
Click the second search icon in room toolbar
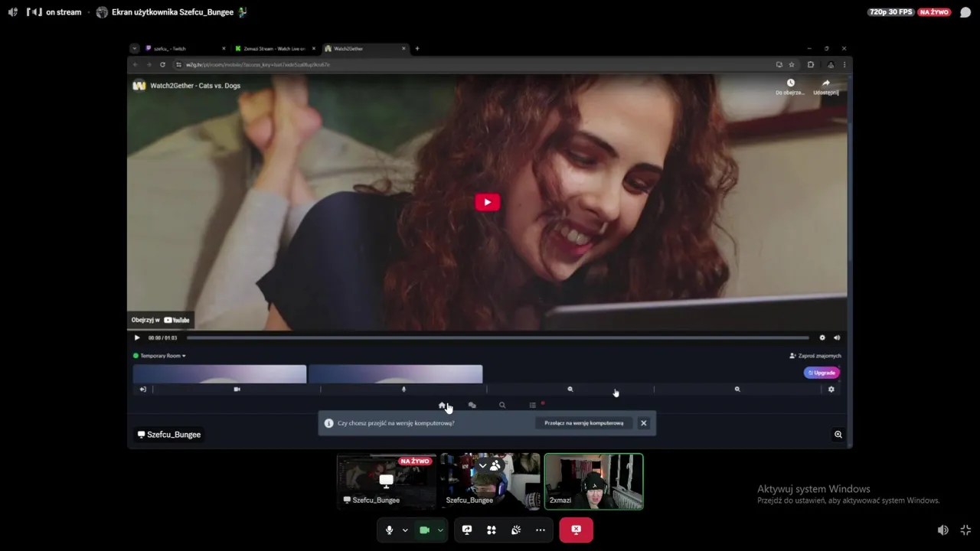click(x=737, y=390)
